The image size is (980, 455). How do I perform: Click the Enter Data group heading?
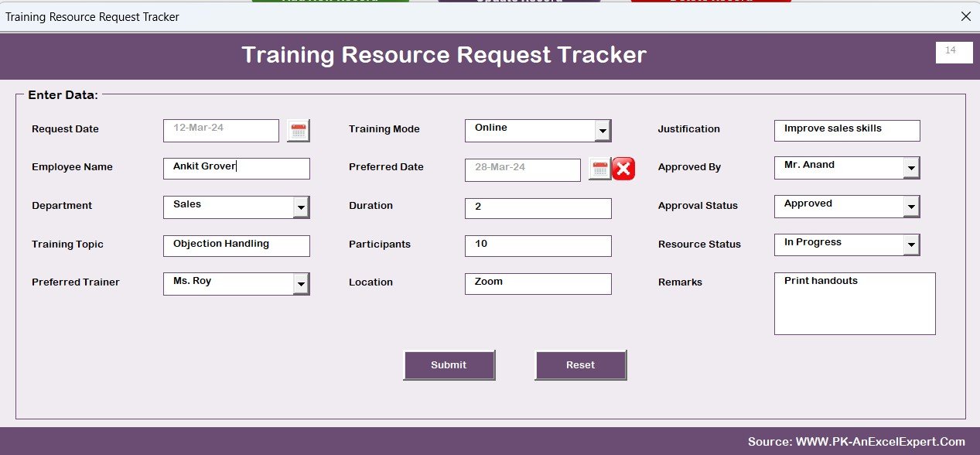pyautogui.click(x=63, y=95)
